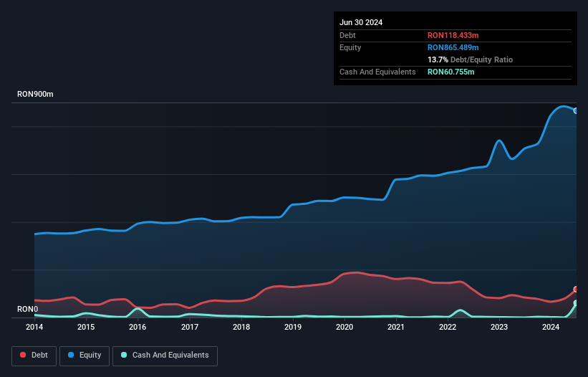Click the blue Equity endpoint marker
This screenshot has height=377, width=588.
[x=576, y=110]
